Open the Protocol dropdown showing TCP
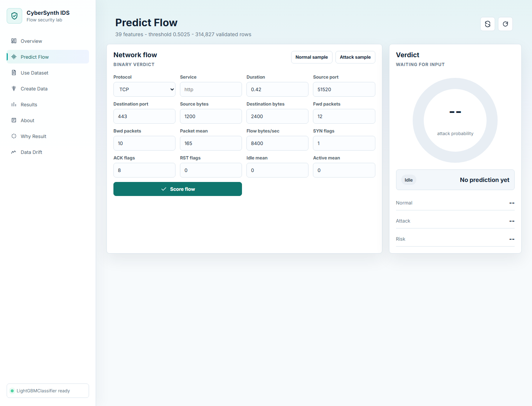532x406 pixels. (x=144, y=89)
